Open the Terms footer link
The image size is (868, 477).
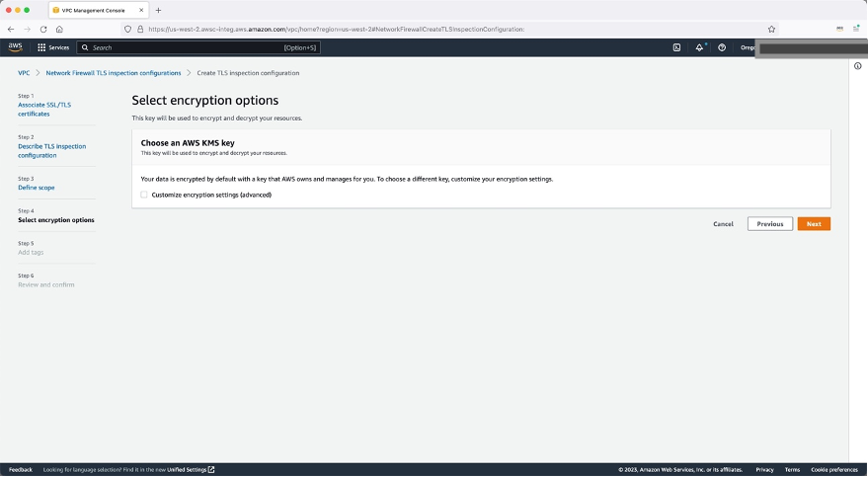tap(792, 470)
